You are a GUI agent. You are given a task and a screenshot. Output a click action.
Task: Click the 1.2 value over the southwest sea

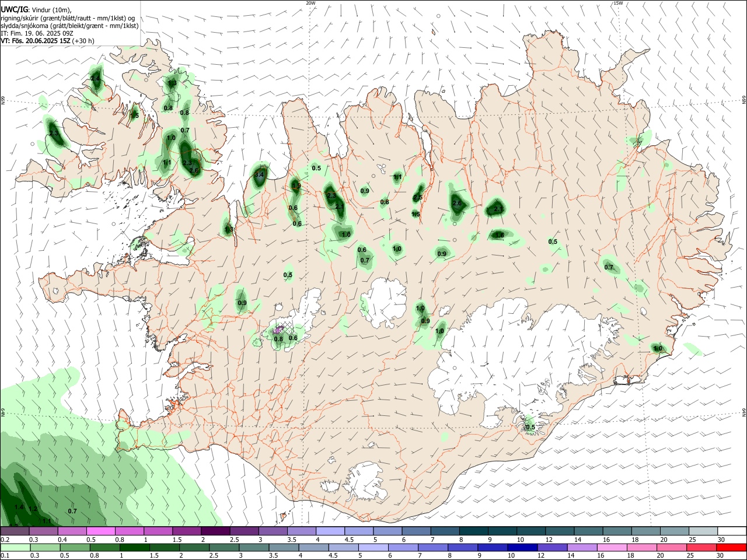33,509
